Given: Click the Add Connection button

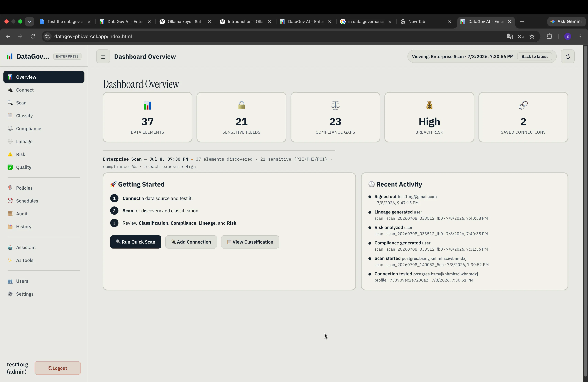Looking at the screenshot, I should point(191,242).
